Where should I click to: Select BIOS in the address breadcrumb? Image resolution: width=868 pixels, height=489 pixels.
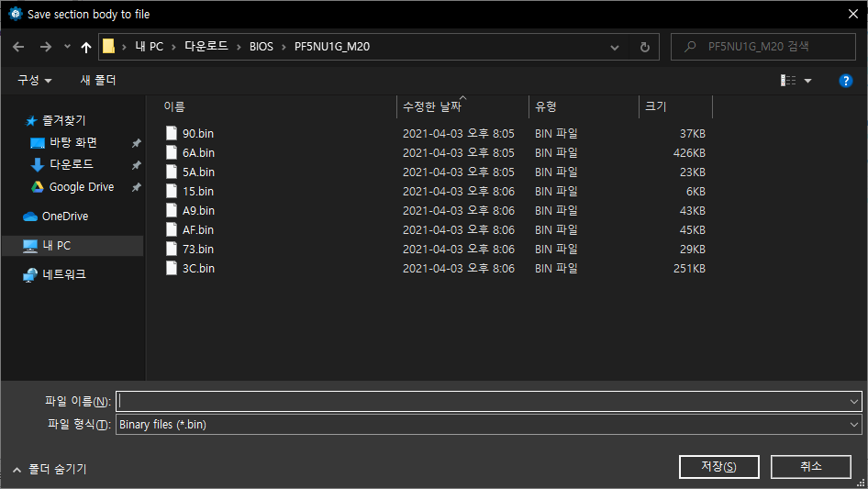262,47
